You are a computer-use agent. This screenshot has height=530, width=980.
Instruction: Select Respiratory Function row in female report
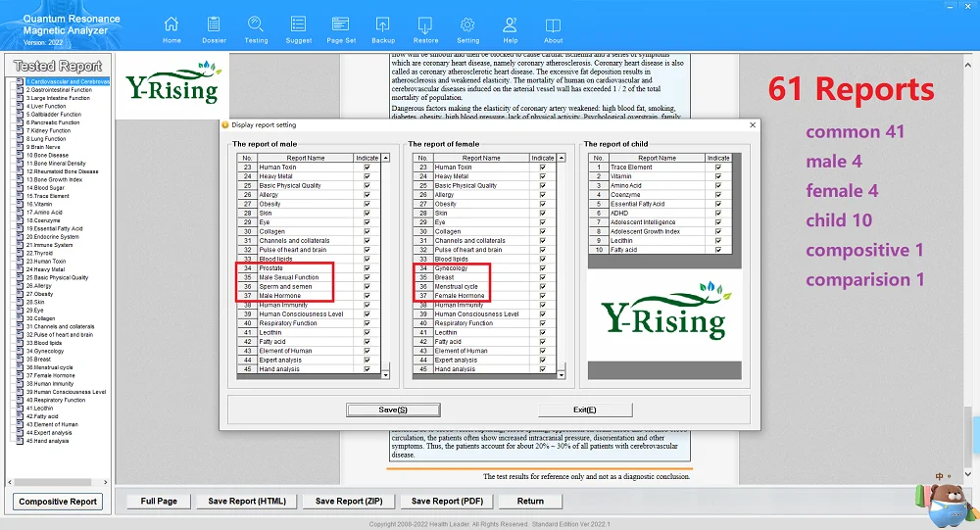[x=484, y=323]
